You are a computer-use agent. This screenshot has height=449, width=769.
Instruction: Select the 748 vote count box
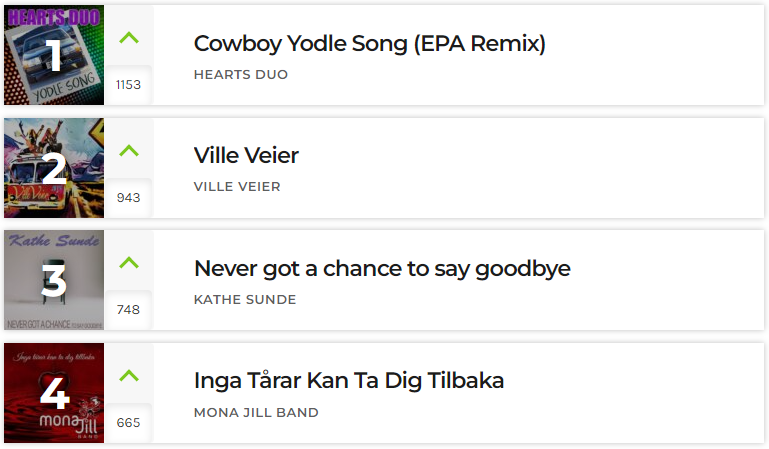(x=128, y=310)
